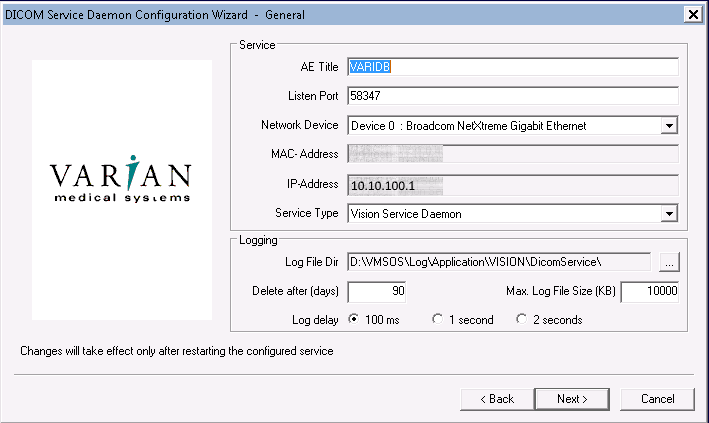This screenshot has height=423, width=709.
Task: Click the Varian medical systems logo
Action: [x=121, y=178]
